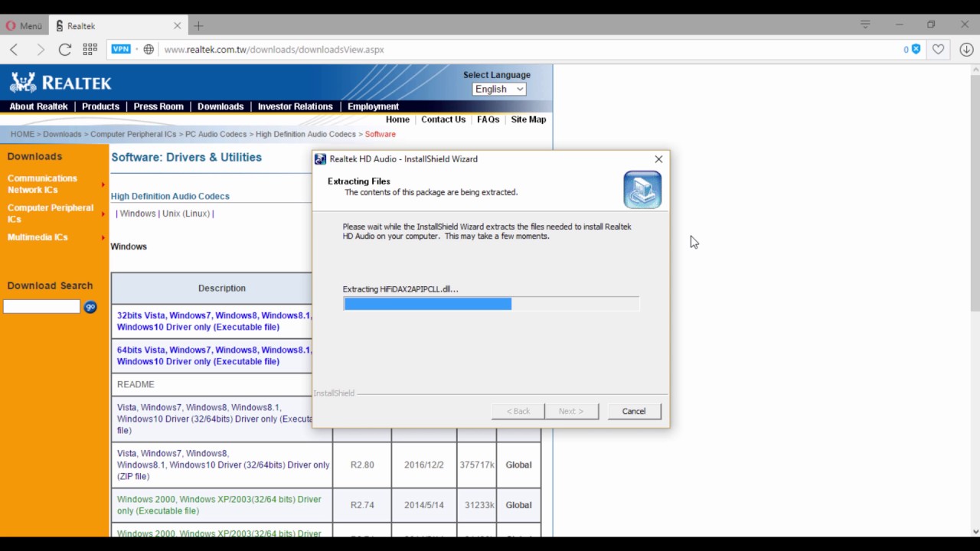Viewport: 980px width, 551px height.
Task: Click High Definition Audio Codecs breadcrumb
Action: (x=305, y=134)
